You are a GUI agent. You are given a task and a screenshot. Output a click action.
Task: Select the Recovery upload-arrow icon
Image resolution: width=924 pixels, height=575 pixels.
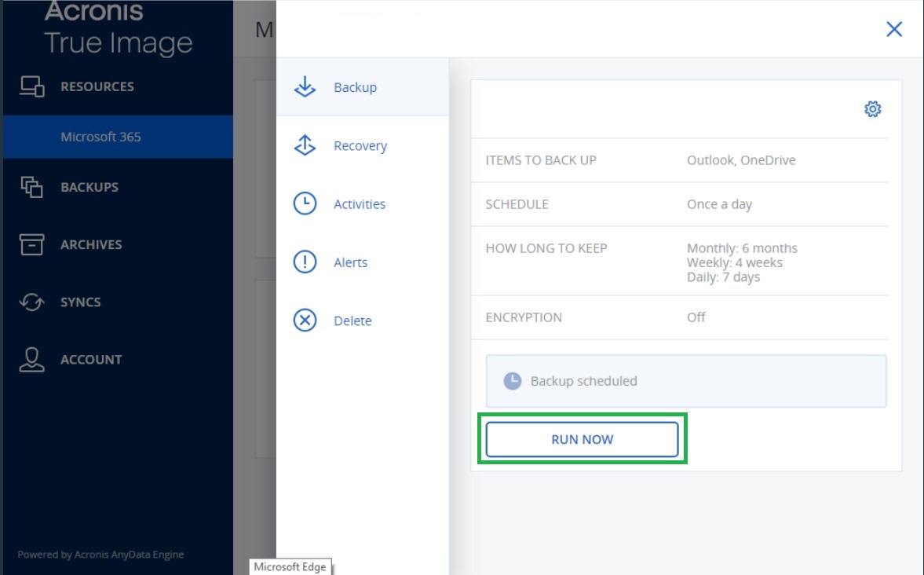[305, 145]
